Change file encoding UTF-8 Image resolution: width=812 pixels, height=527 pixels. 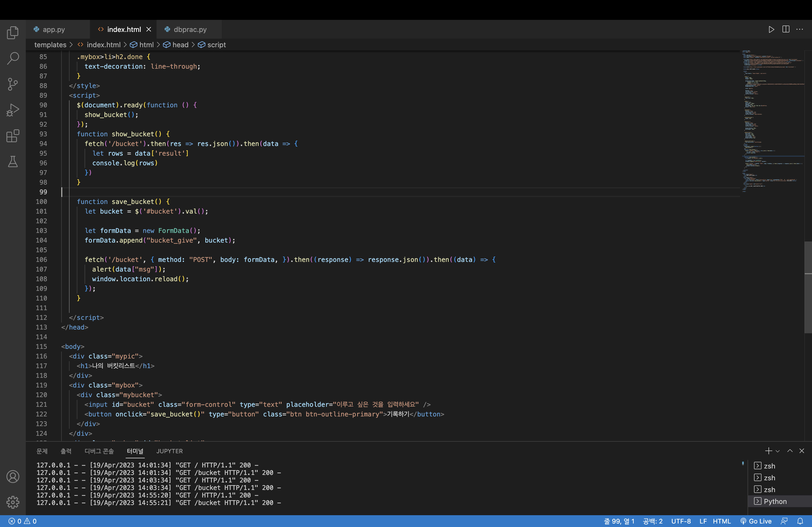pos(681,521)
